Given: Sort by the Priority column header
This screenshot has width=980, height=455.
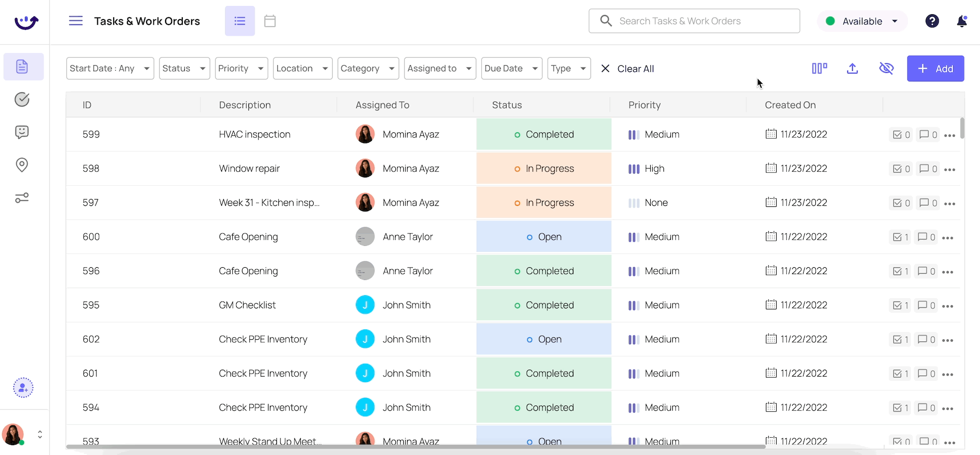Looking at the screenshot, I should point(644,105).
